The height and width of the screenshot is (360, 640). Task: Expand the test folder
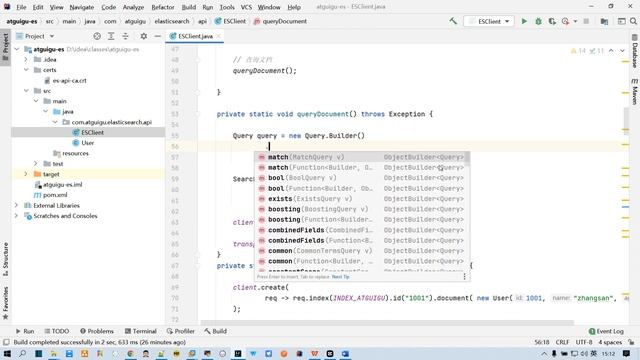(36, 164)
